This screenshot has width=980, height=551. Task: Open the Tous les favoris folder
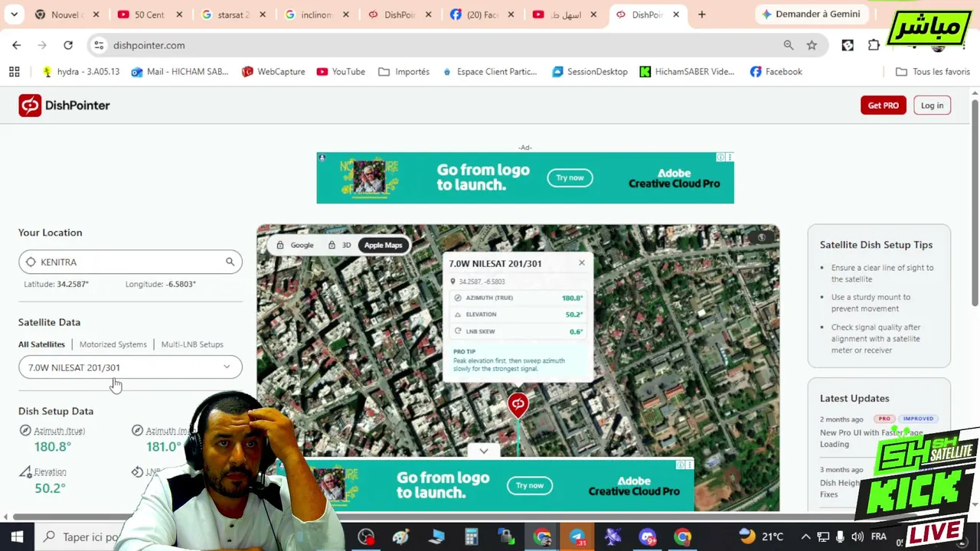(x=933, y=72)
